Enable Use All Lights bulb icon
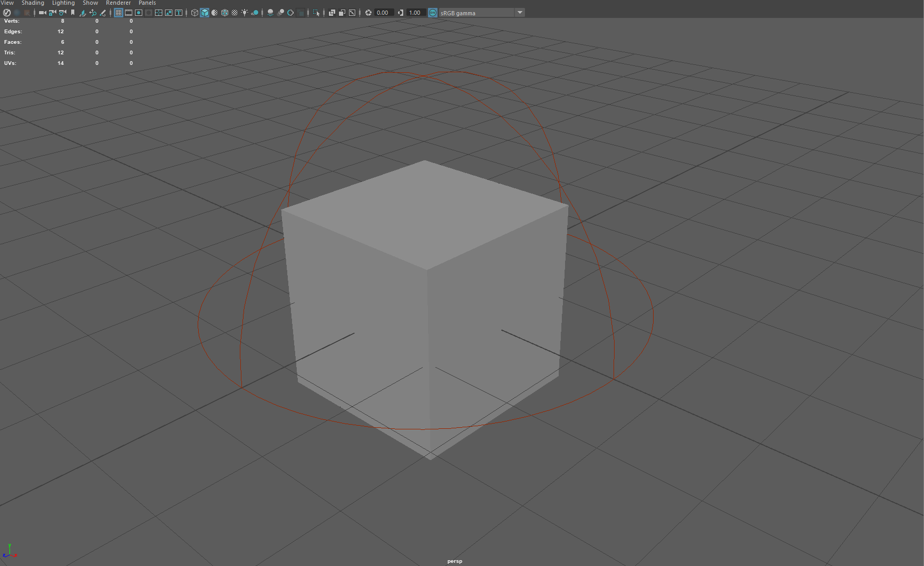This screenshot has height=566, width=924. (245, 13)
